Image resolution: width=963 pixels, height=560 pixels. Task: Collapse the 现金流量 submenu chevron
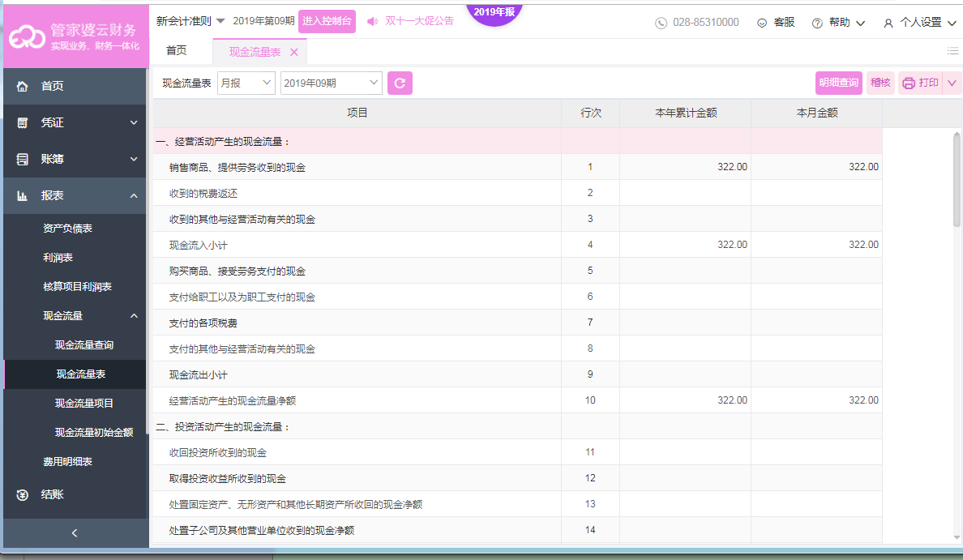[134, 315]
